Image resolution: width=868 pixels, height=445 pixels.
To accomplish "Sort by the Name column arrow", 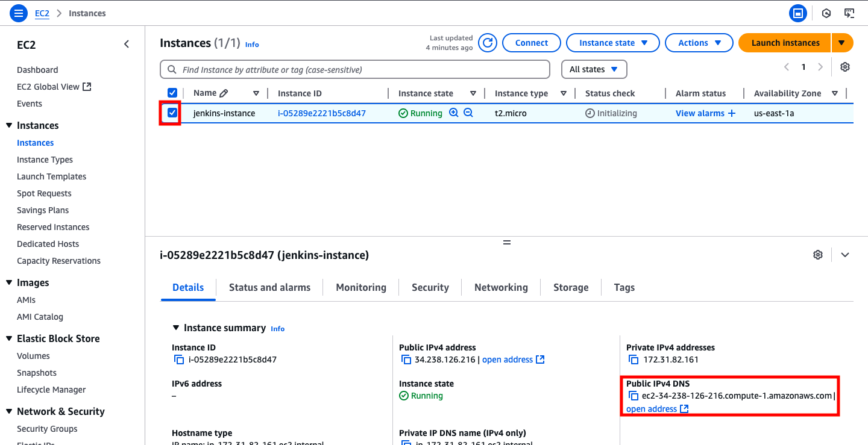I will (256, 93).
